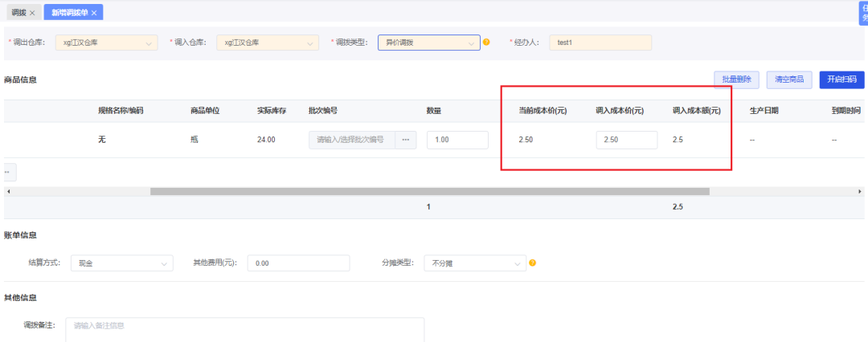Click the 规格名称/编码 column header
Viewport: 868px width, 342px height.
121,111
